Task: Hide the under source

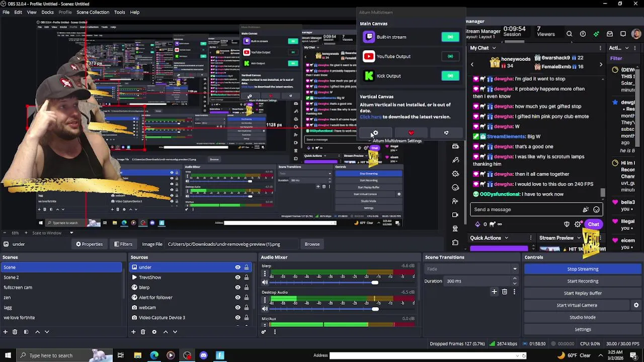Action: (237, 267)
